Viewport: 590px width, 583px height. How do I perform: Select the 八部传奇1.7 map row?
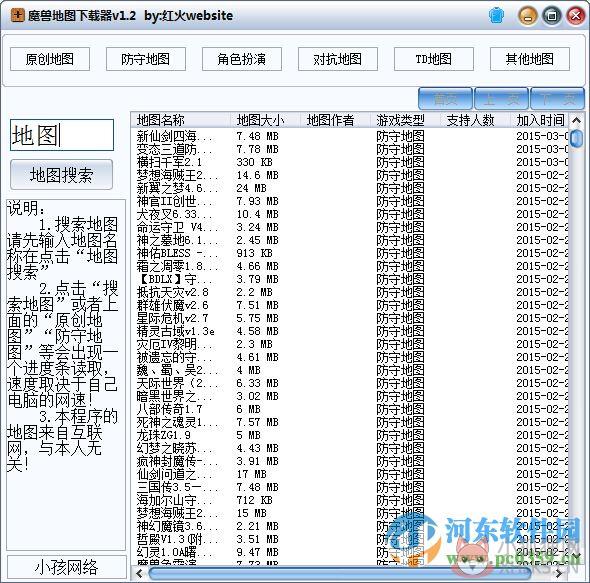350,409
